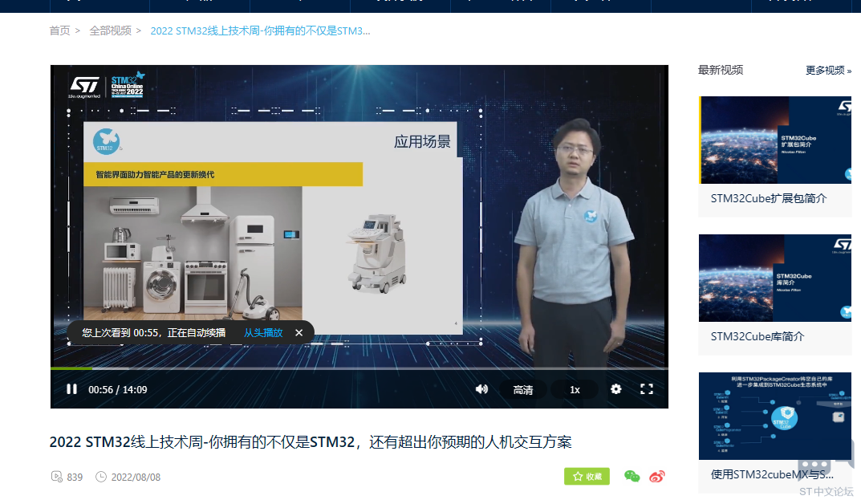This screenshot has height=504, width=861.
Task: Click the 收藏 favorite button
Action: 587,477
